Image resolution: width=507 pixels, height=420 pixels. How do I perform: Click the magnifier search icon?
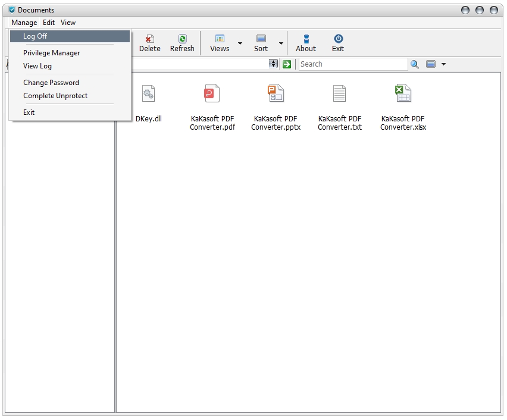pyautogui.click(x=414, y=64)
